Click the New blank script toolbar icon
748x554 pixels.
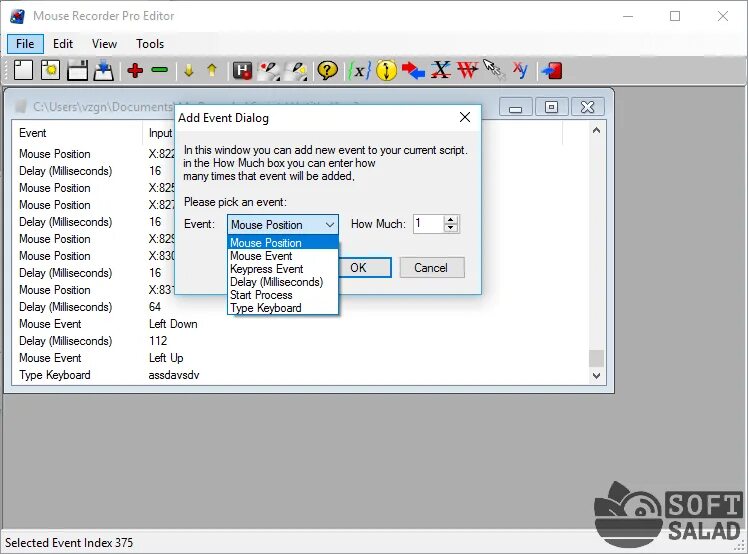coord(23,71)
